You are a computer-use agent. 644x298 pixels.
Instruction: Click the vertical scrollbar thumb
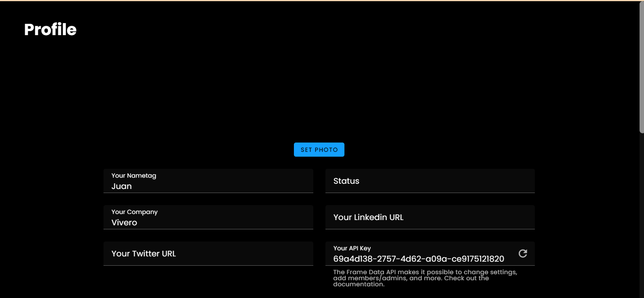[x=641, y=67]
